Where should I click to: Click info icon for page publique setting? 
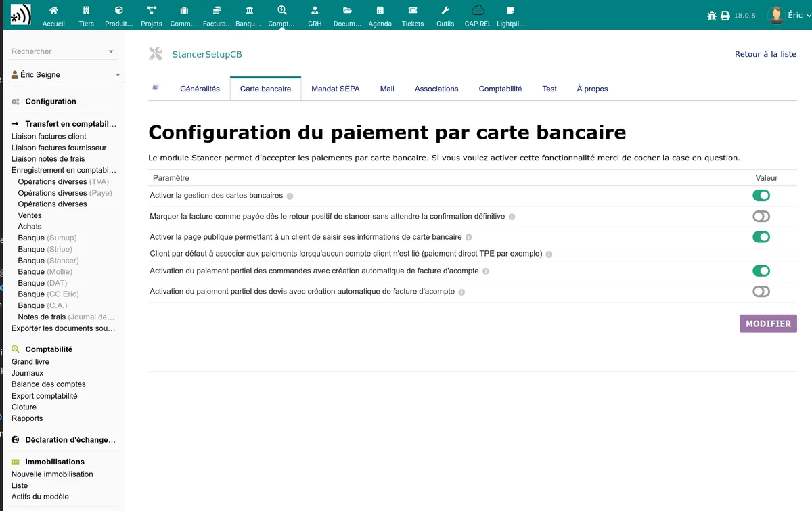469,238
